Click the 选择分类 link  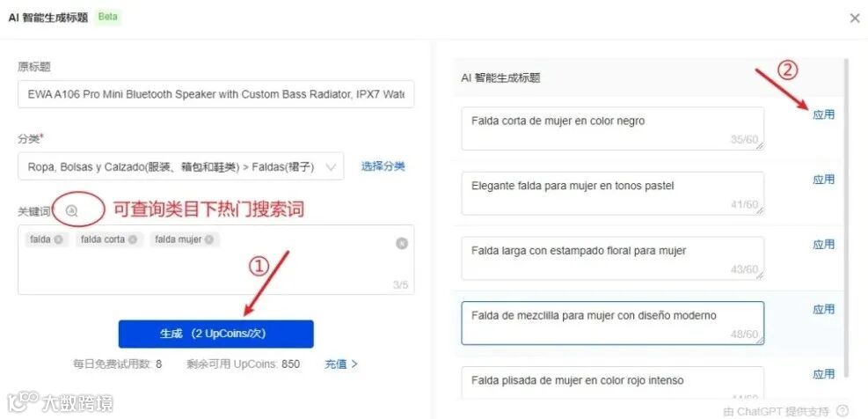pos(383,166)
